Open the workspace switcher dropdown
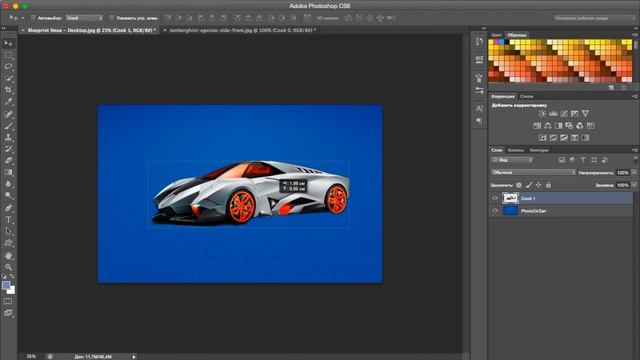Screen dimensions: 640x360 click(594, 18)
